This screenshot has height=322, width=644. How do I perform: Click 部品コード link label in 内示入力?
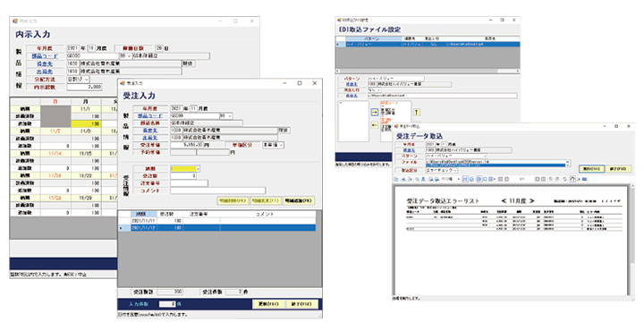pos(45,55)
